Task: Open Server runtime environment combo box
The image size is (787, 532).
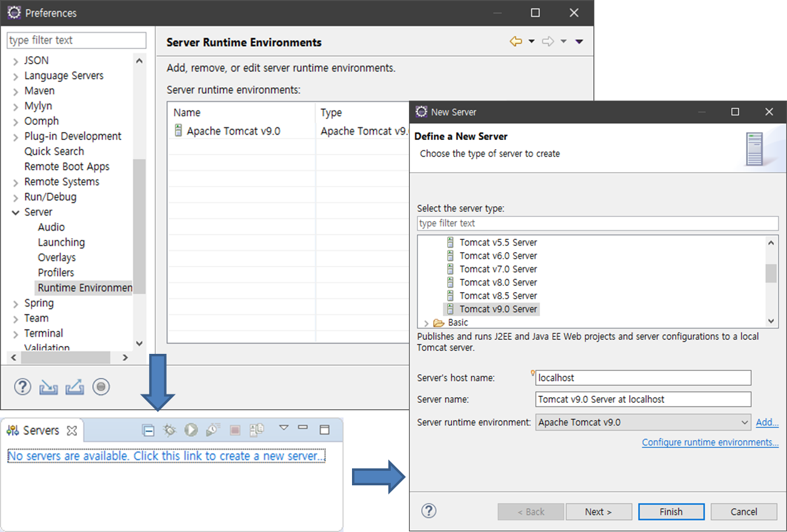Action: [x=643, y=422]
